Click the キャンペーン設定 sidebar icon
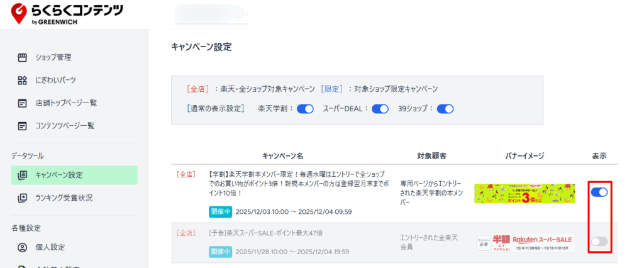This screenshot has height=268, width=644. [x=23, y=175]
